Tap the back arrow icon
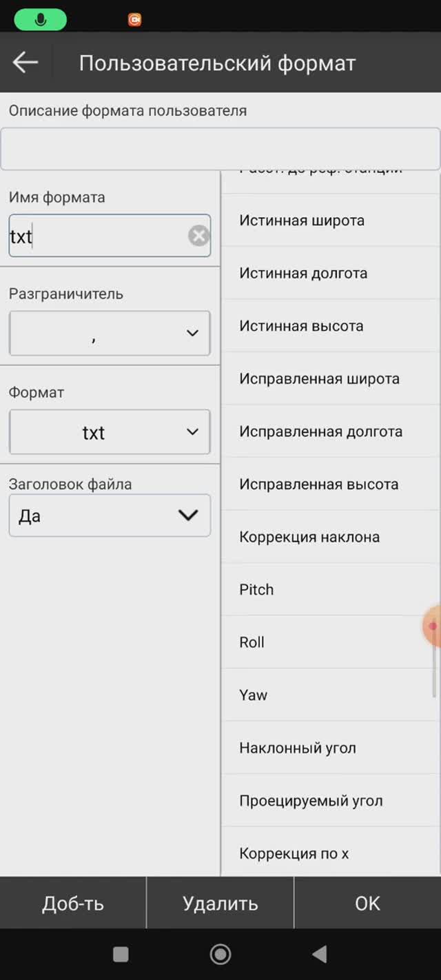Image resolution: width=441 pixels, height=980 pixels. click(25, 63)
